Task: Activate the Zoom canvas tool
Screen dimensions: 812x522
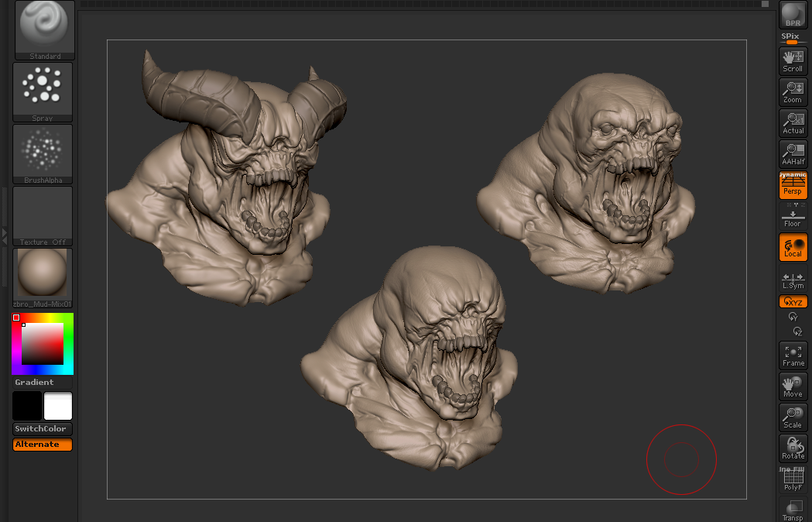Action: pos(793,92)
